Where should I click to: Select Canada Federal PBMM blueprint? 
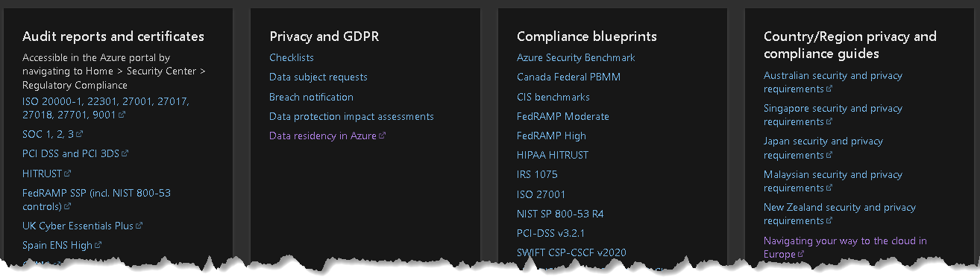(x=568, y=77)
